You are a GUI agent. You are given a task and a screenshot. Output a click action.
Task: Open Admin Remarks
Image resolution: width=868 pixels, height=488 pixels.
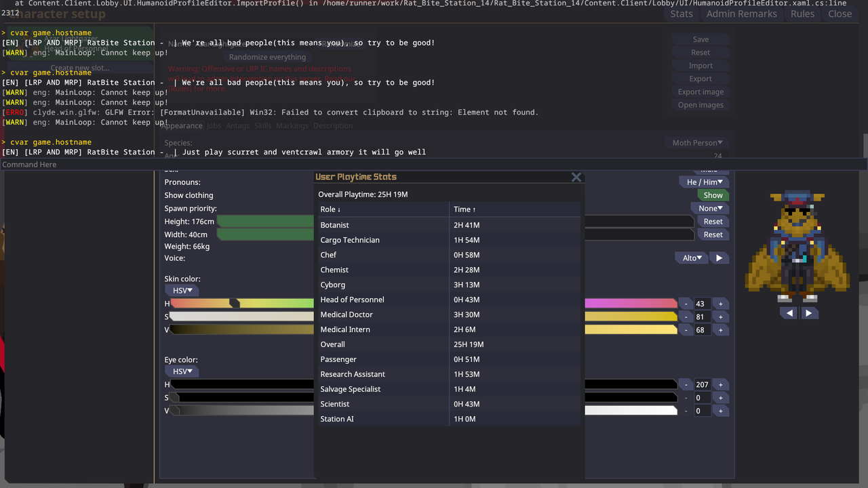coord(742,14)
